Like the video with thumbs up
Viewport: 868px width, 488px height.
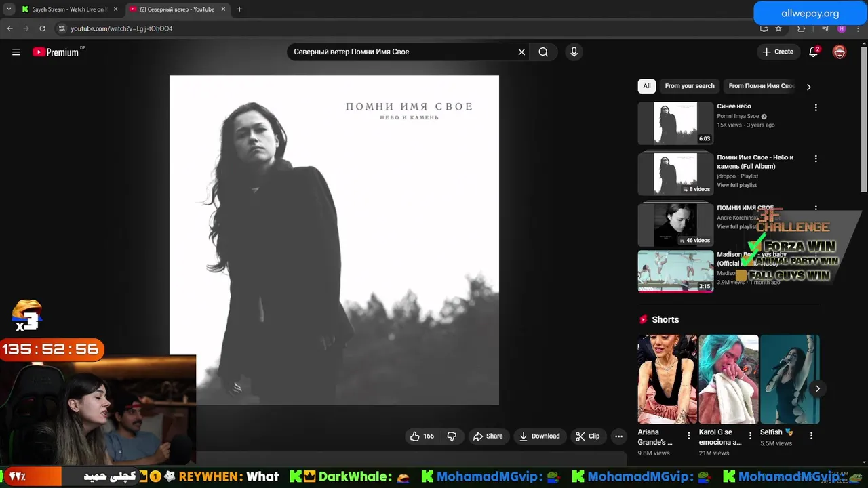coord(422,436)
